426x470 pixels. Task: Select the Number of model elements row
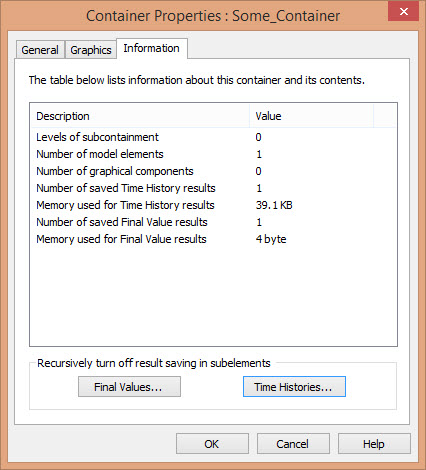click(x=213, y=154)
